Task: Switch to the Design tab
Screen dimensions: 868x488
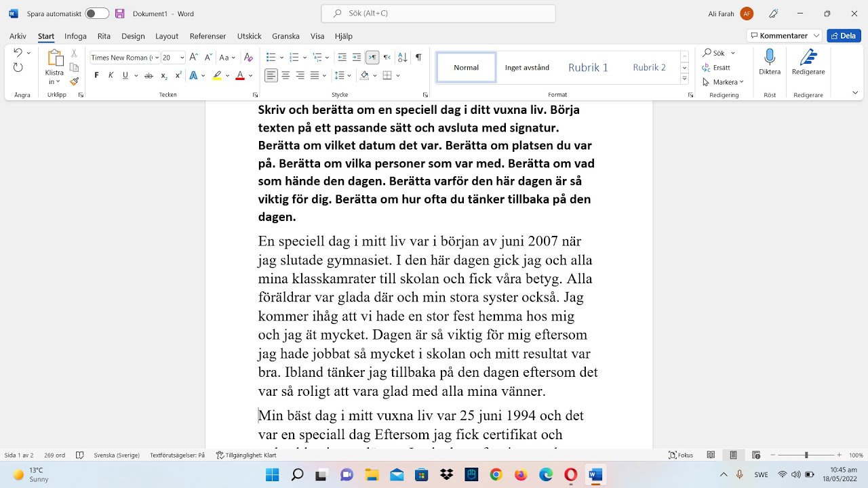Action: (x=133, y=36)
